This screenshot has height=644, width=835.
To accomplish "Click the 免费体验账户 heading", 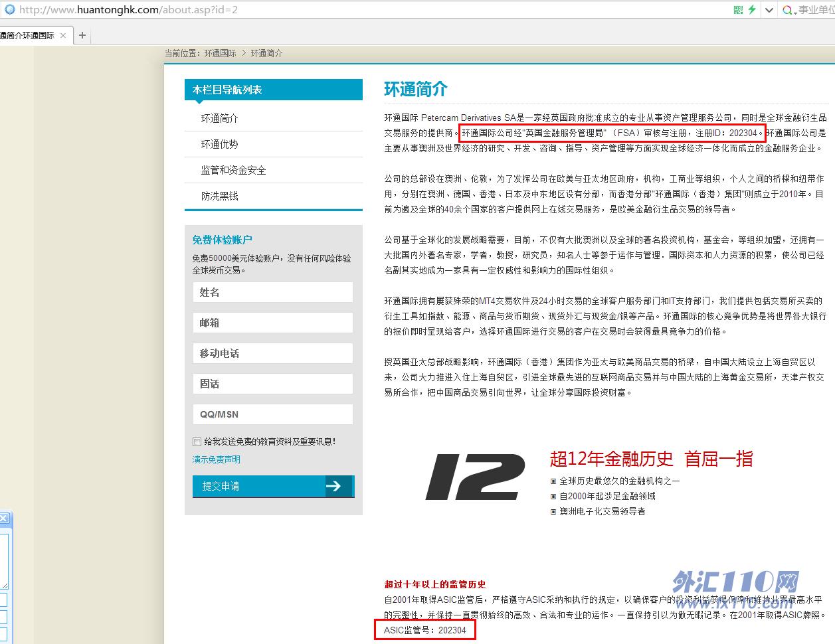I will (x=223, y=240).
